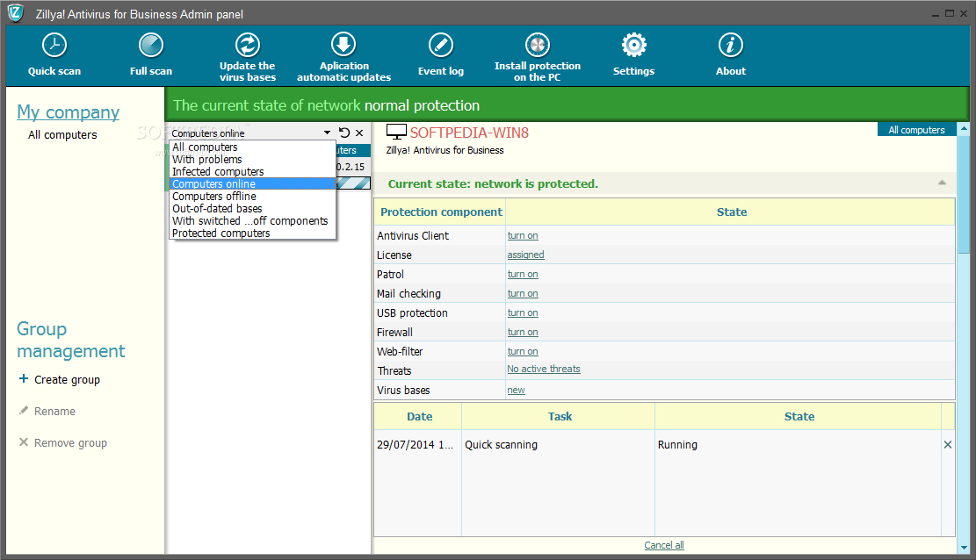Select Computers online in the list

pos(253,183)
